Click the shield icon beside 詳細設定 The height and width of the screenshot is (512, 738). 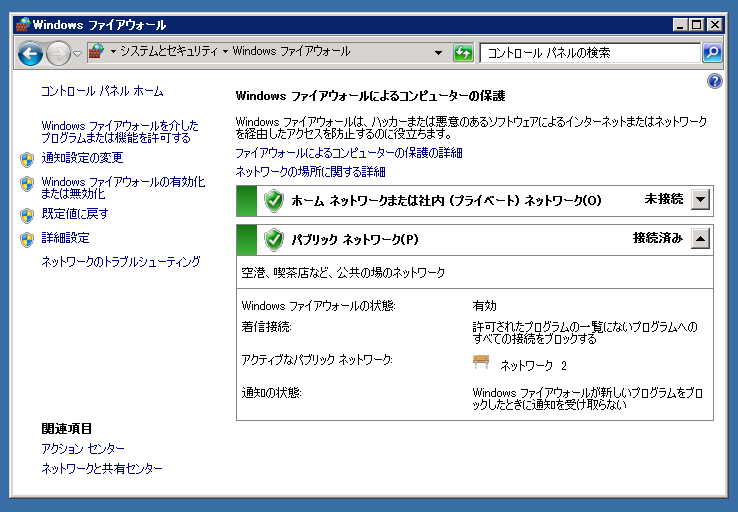27,240
